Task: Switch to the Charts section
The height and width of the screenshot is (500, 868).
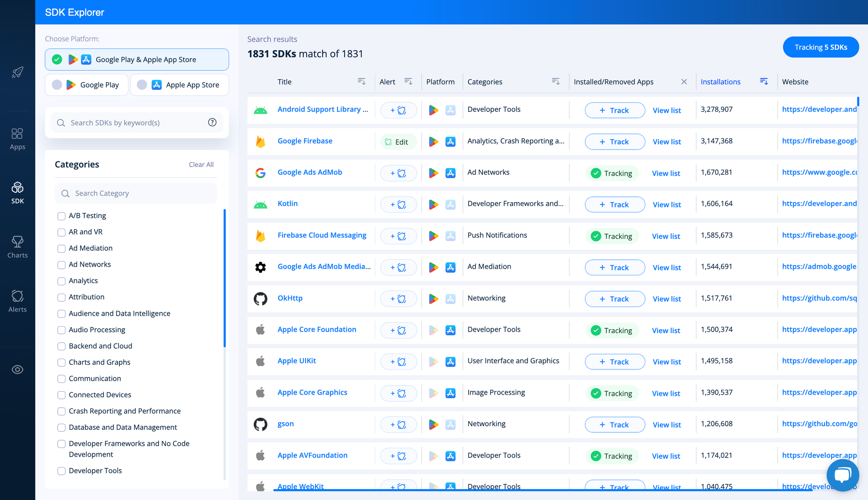Action: 17,246
